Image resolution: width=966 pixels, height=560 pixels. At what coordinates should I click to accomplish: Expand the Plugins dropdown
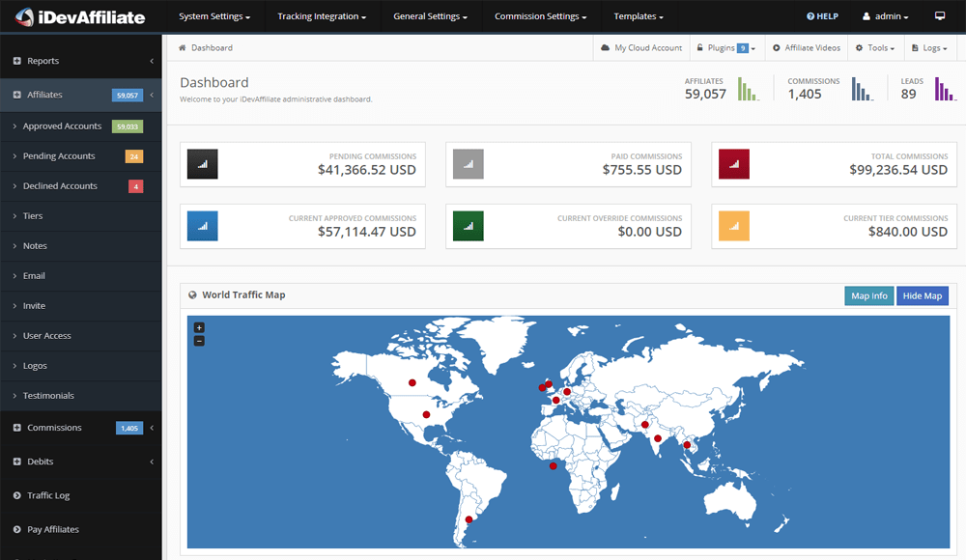(x=725, y=46)
